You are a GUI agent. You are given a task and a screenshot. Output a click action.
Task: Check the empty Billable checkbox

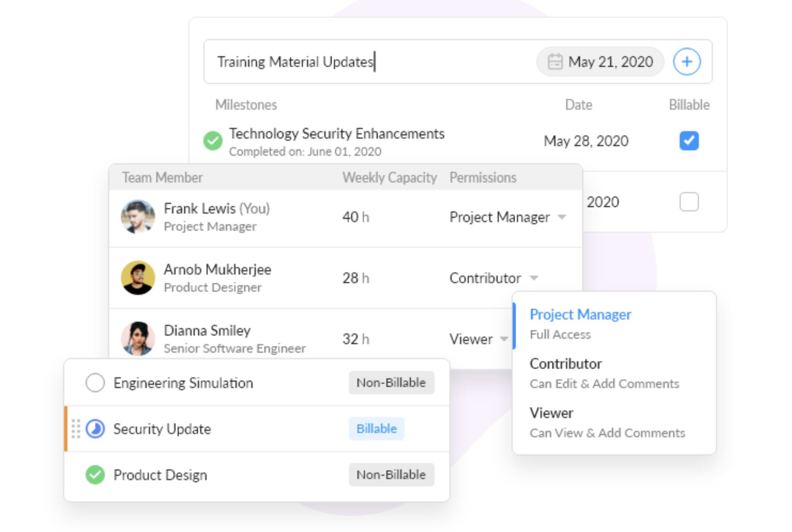(x=689, y=202)
